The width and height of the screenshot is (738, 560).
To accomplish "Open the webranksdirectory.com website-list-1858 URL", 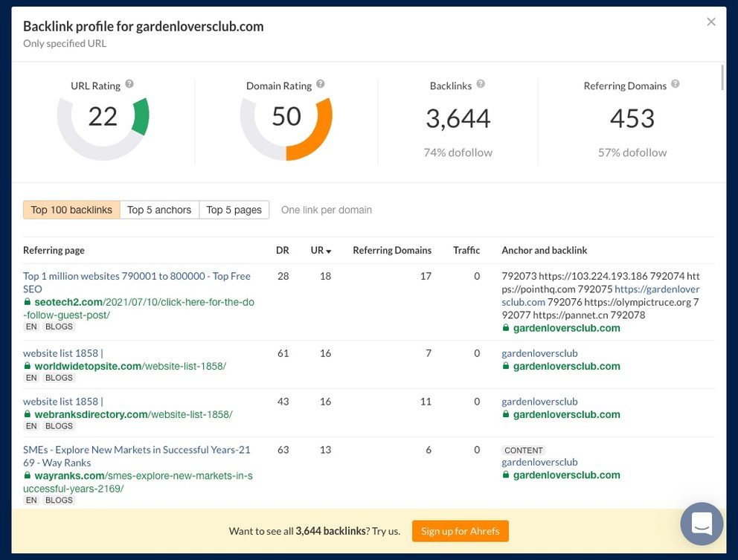I will pyautogui.click(x=133, y=414).
